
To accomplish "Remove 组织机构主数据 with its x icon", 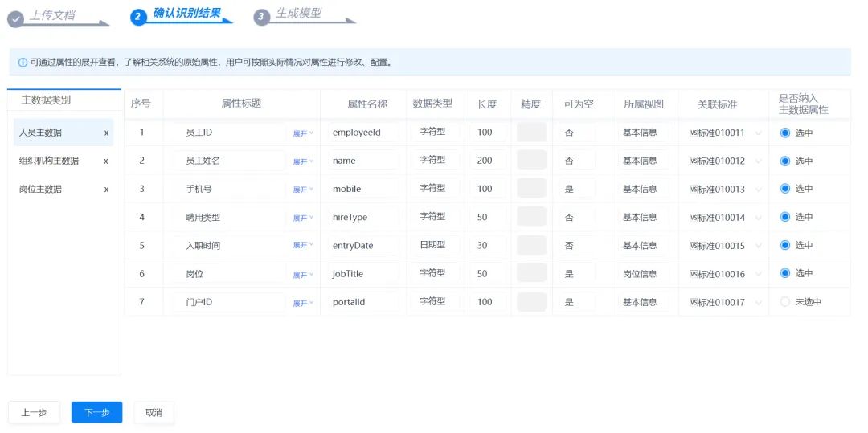I will 106,161.
